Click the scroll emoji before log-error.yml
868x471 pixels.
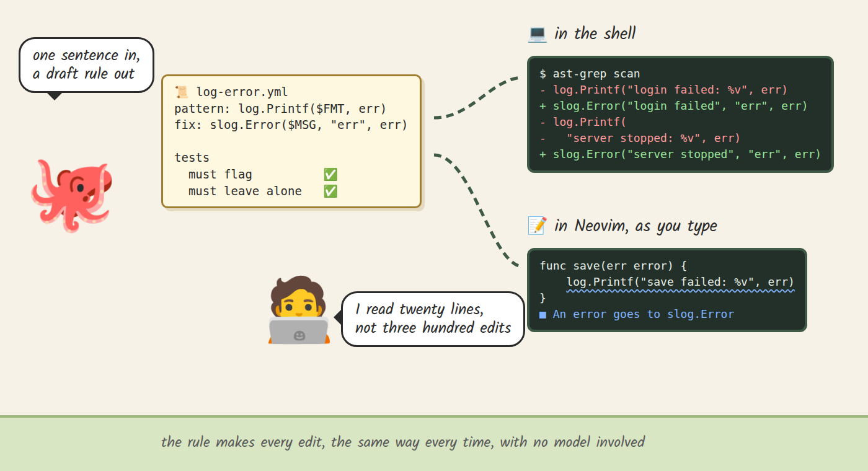tap(182, 93)
